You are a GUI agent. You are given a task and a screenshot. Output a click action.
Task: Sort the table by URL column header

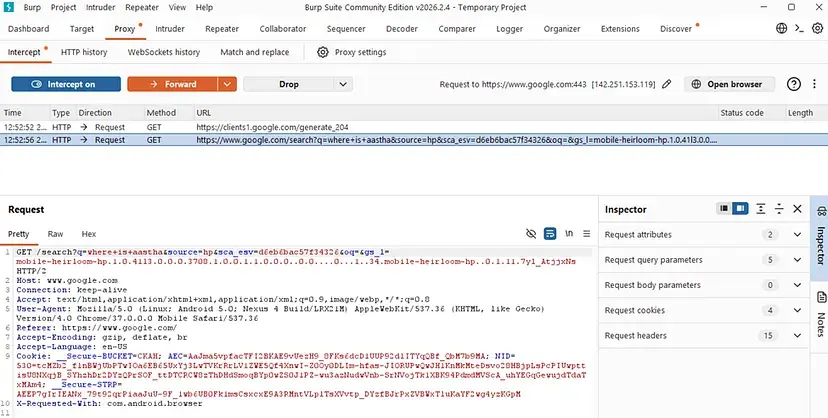[x=456, y=112]
